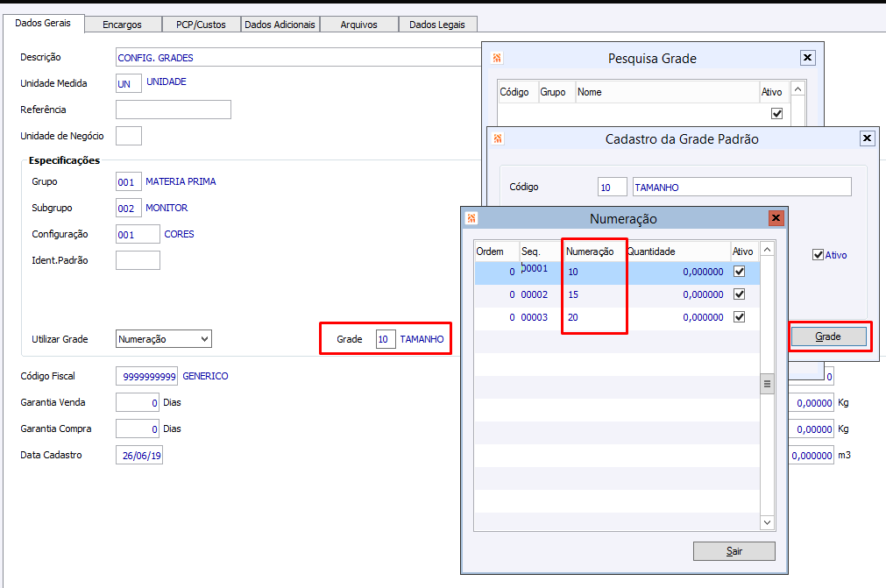Click the Pesquisa Grade window icon
This screenshot has height=588, width=886.
pyautogui.click(x=497, y=58)
